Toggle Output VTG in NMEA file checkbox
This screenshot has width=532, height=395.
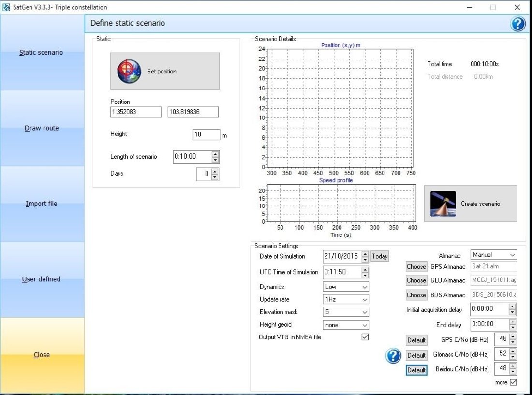point(365,337)
